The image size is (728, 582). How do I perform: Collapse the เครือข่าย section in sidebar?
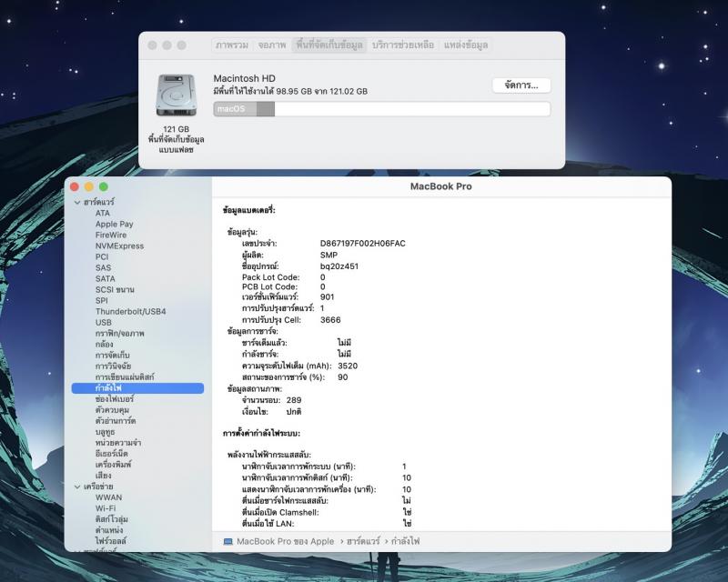[76, 487]
